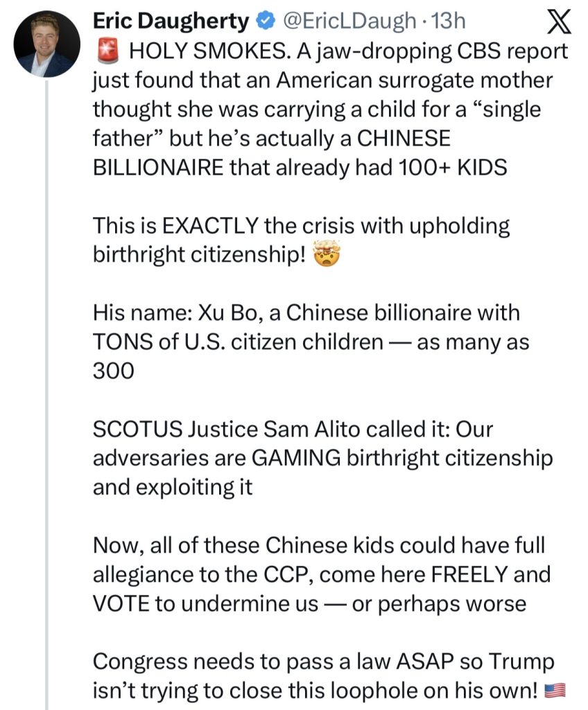Click the word "GAMING" in the tweet
Image resolution: width=588 pixels, height=710 pixels.
click(x=296, y=458)
